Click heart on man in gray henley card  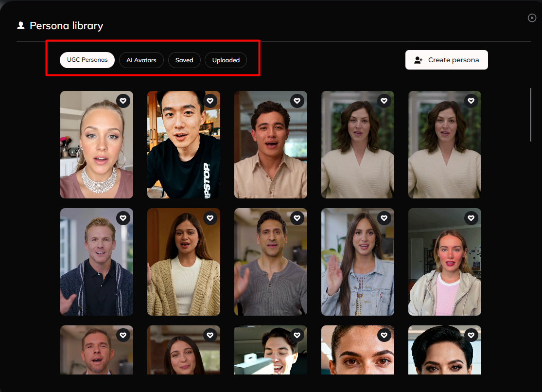point(297,218)
